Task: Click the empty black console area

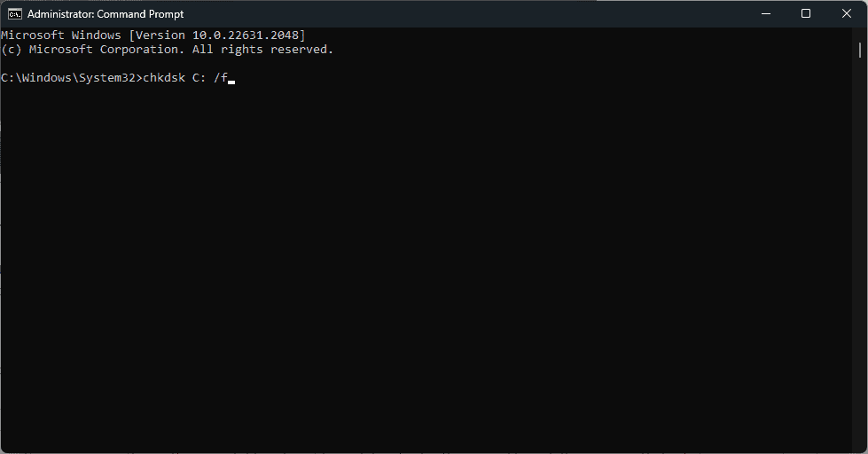Action: 426,266
